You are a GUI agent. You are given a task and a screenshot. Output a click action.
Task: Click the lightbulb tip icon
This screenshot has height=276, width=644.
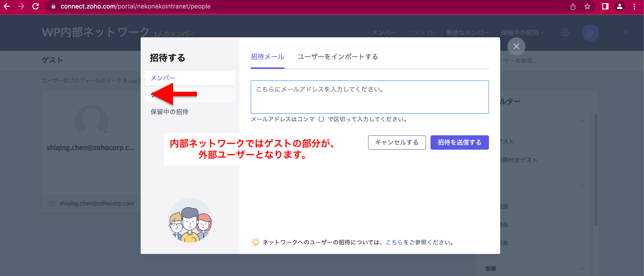coord(255,242)
